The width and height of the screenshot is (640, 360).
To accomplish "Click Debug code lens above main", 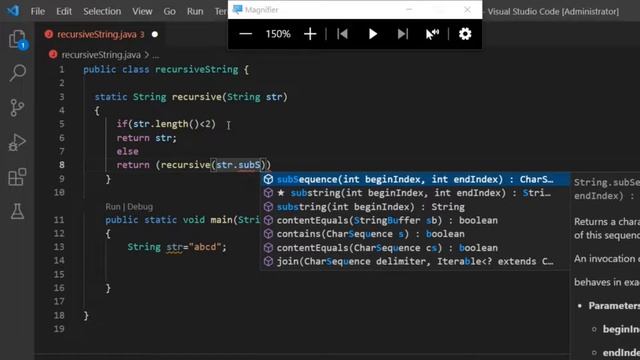I will point(140,207).
